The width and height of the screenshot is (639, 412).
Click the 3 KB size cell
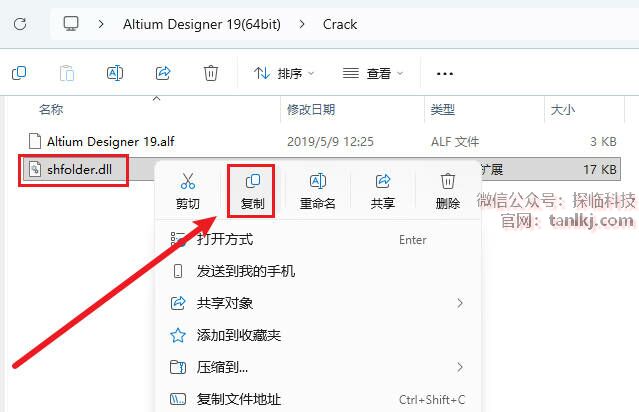point(603,141)
